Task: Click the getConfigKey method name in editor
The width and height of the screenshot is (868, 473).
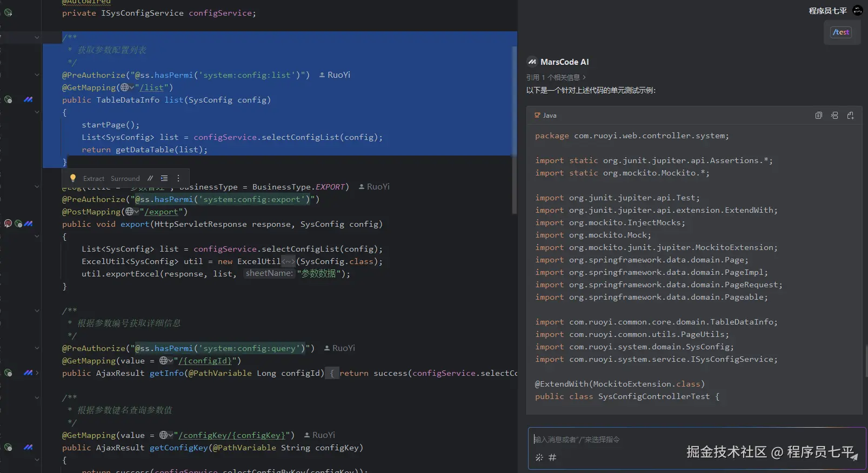Action: (x=179, y=448)
